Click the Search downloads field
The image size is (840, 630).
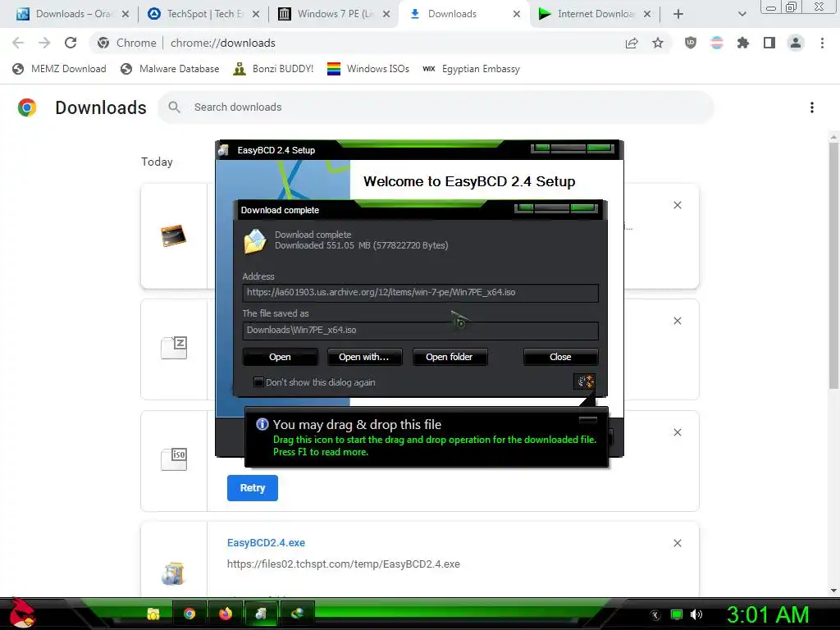[x=436, y=107]
